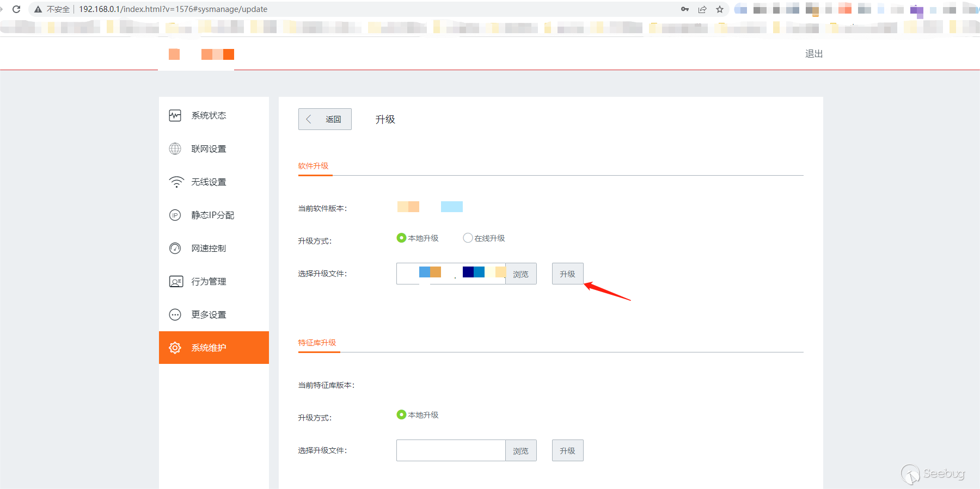Screen dimensions: 980x489
Task: Click 升级 button for software upgrade file
Action: pos(567,274)
